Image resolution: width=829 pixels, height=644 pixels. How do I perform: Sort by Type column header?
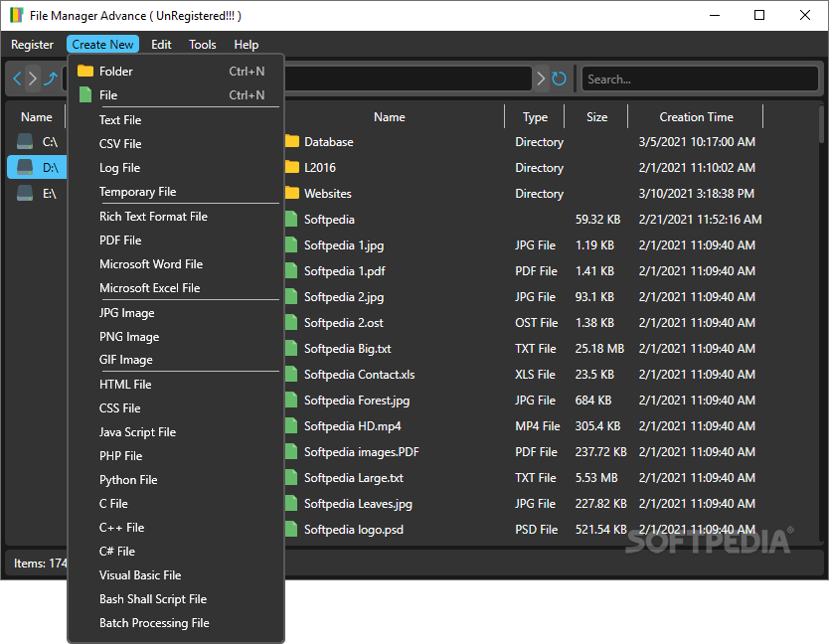(x=535, y=117)
